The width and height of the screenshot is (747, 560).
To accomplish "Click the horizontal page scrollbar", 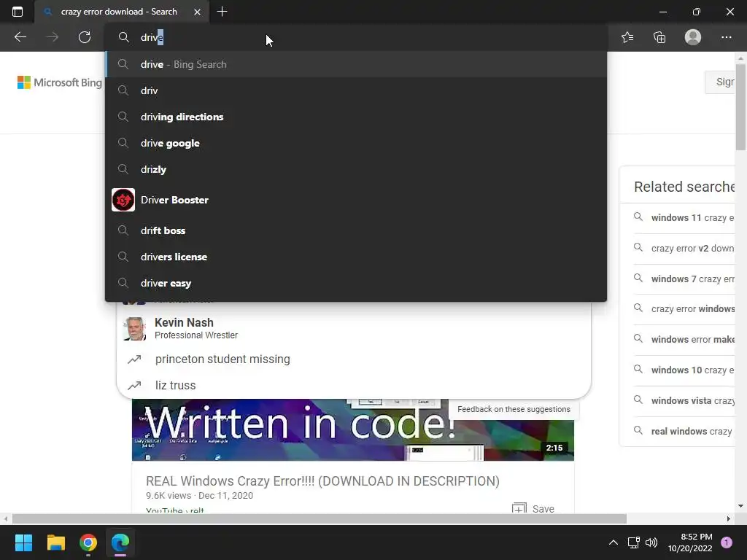I will point(320,518).
